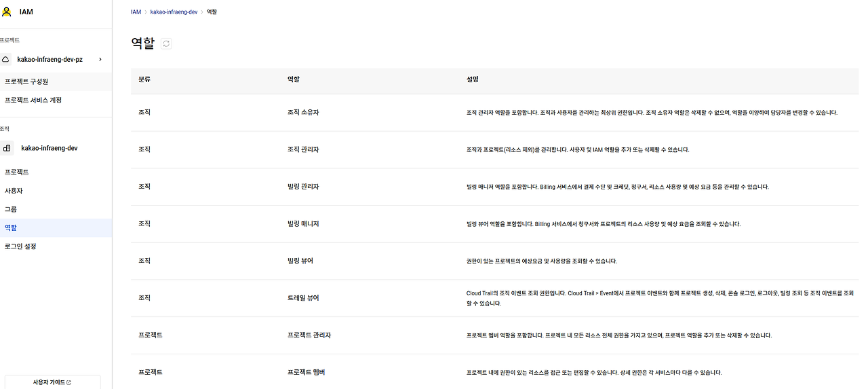The image size is (868, 389).
Task: Click the 조직 소유자 role cell
Action: [303, 112]
